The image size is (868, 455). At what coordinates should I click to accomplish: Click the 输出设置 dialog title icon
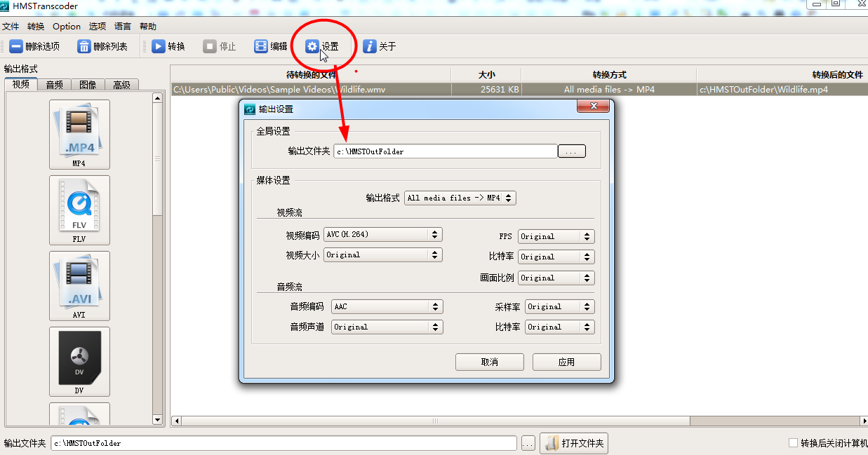coord(249,109)
